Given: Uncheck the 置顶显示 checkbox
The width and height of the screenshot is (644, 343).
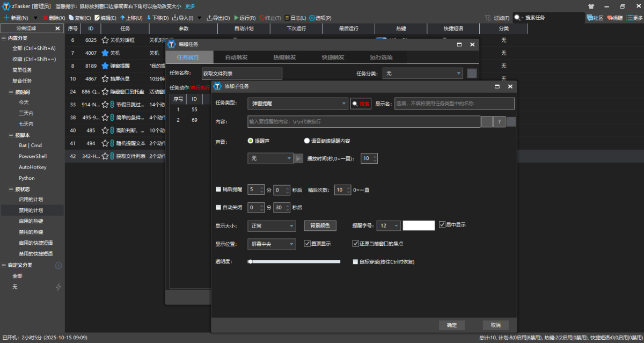Looking at the screenshot, I should point(308,243).
